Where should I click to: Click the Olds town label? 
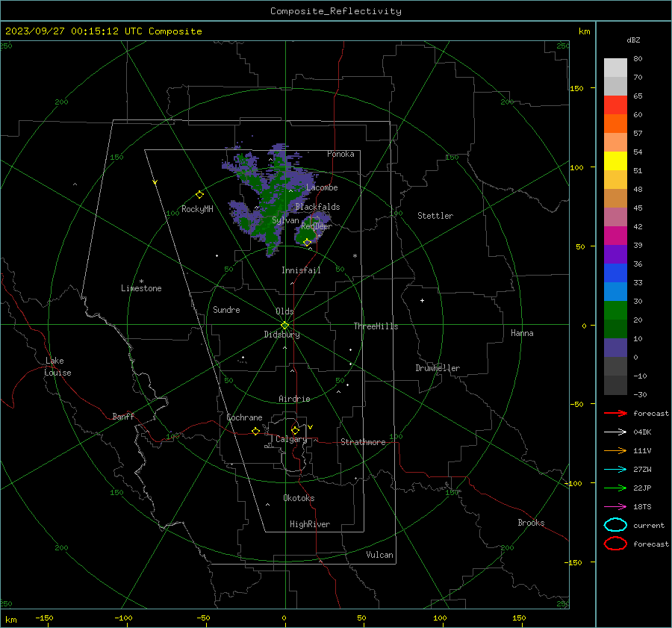click(x=284, y=311)
